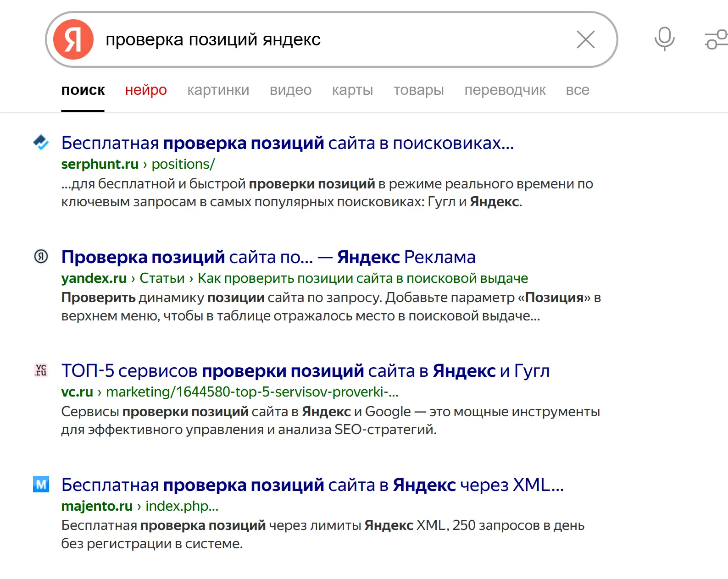Click the serphunt.ru favicon
The image size is (728, 579).
pos(41,143)
